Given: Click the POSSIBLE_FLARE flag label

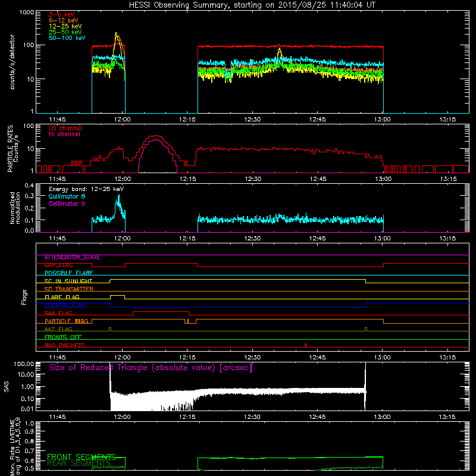Looking at the screenshot, I should [68, 273].
